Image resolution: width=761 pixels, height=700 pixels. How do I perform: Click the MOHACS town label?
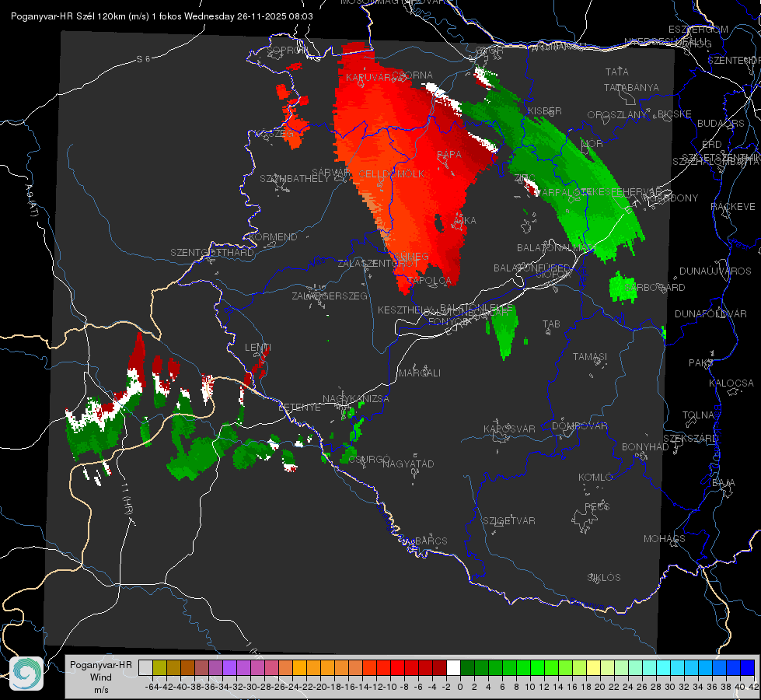pos(665,539)
